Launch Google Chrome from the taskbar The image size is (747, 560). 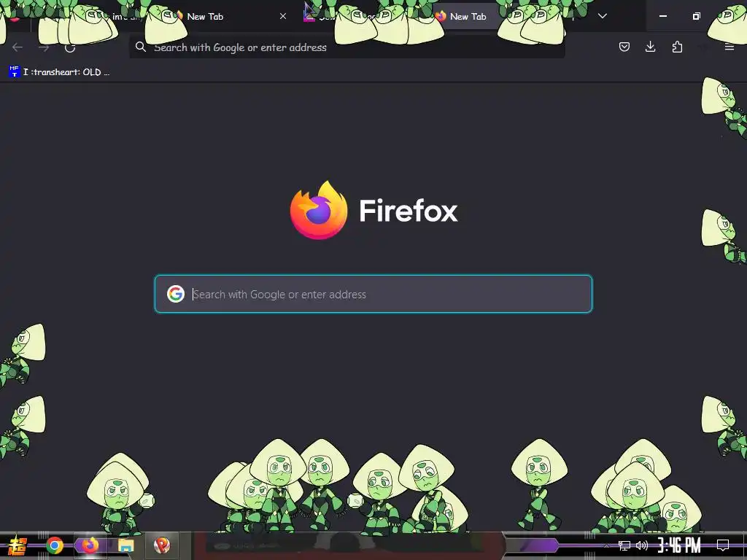click(55, 545)
